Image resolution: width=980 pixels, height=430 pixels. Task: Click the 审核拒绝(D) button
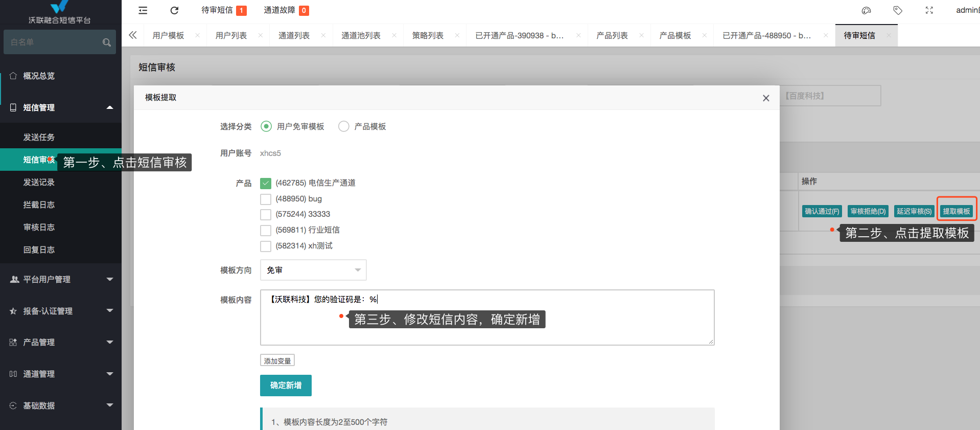868,211
